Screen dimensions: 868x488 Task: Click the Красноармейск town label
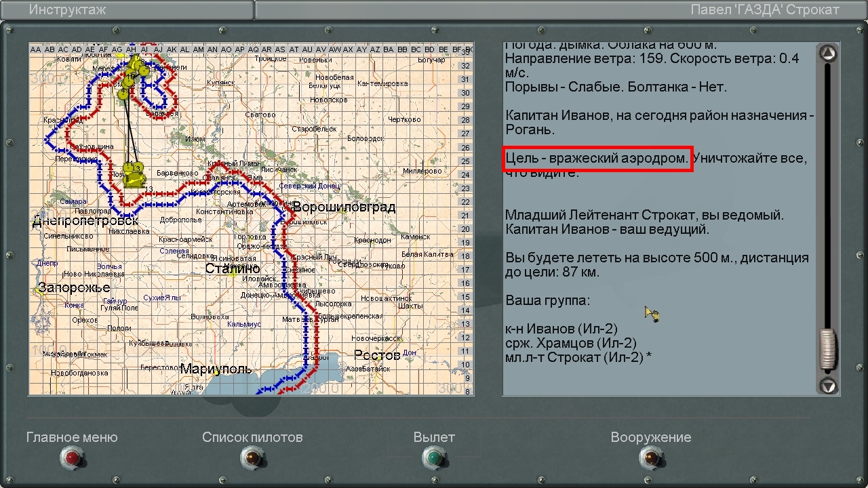185,240
